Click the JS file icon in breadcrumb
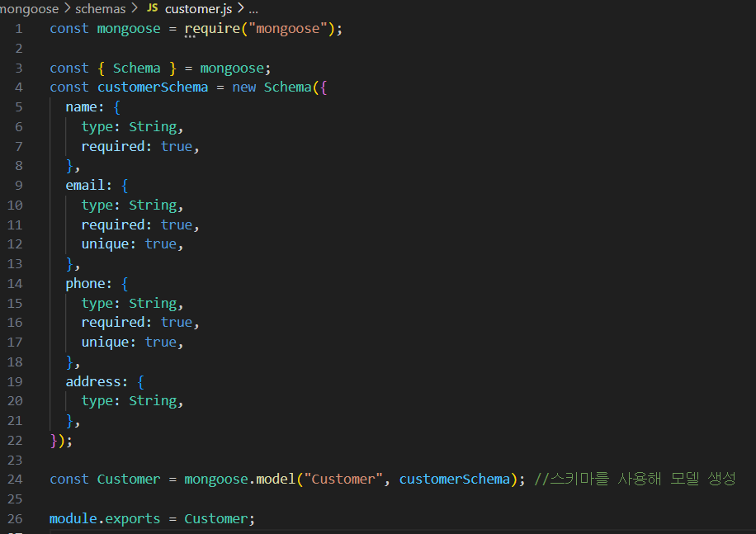The width and height of the screenshot is (756, 534). pyautogui.click(x=153, y=7)
